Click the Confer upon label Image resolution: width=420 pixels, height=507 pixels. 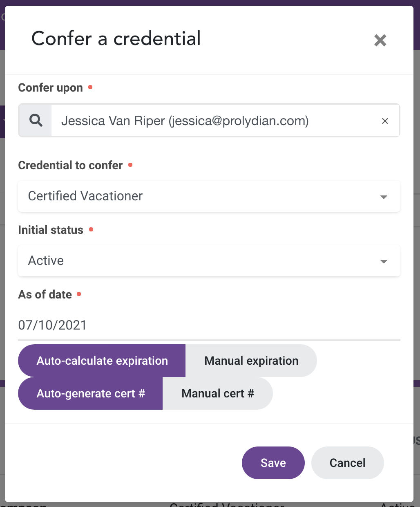click(x=51, y=87)
